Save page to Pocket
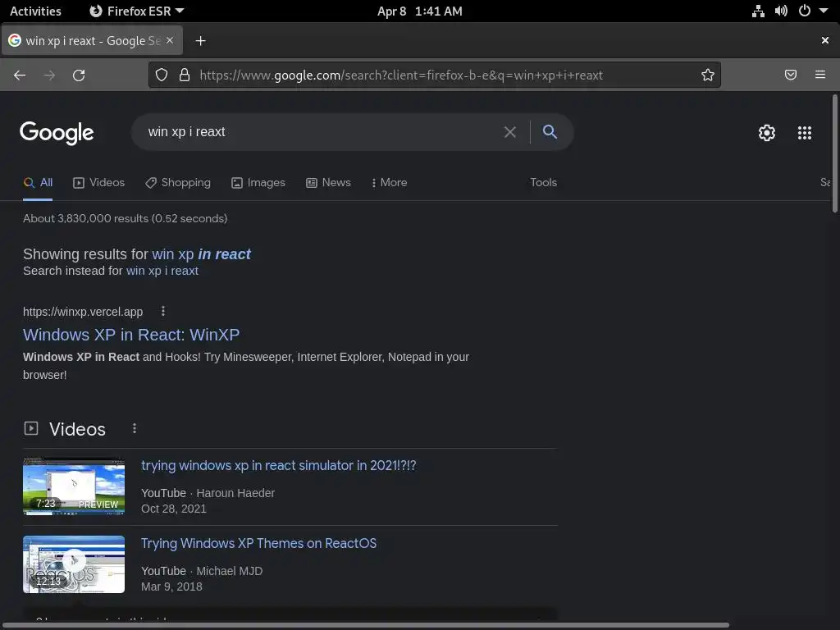Image resolution: width=840 pixels, height=630 pixels. tap(790, 75)
